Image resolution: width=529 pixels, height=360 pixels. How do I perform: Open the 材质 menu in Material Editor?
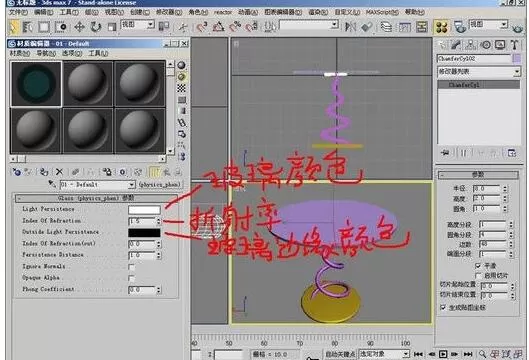click(20, 53)
